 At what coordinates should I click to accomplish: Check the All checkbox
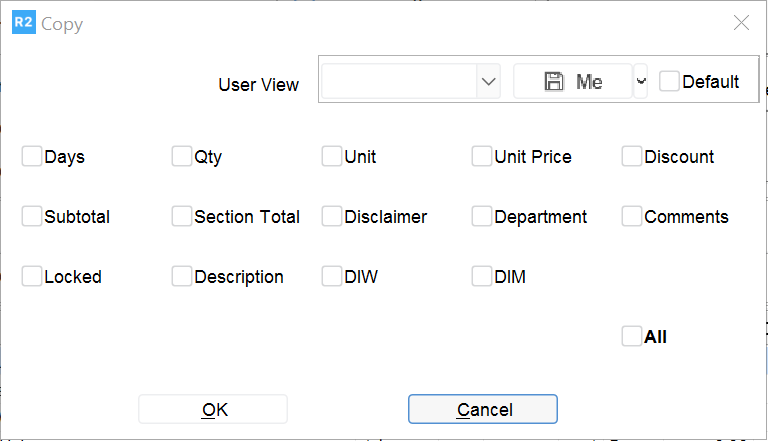point(632,337)
